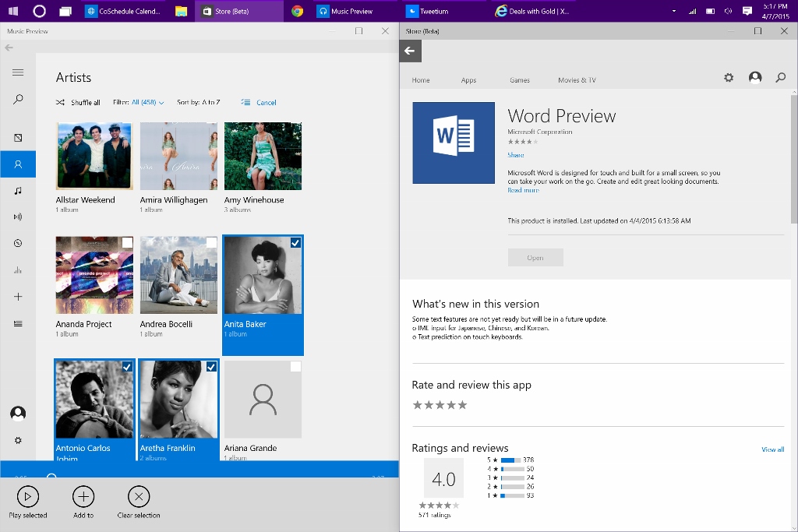Screen dimensions: 798x532
Task: Open Cortana circle on taskbar
Action: (39, 11)
